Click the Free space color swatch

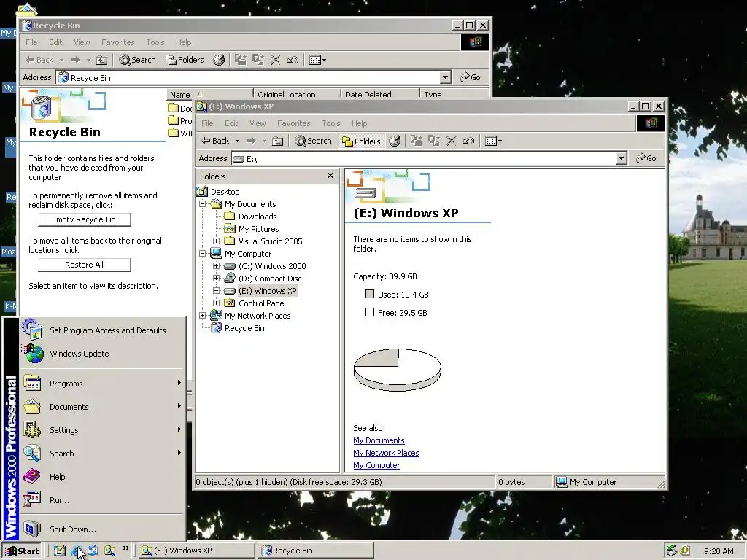(370, 312)
